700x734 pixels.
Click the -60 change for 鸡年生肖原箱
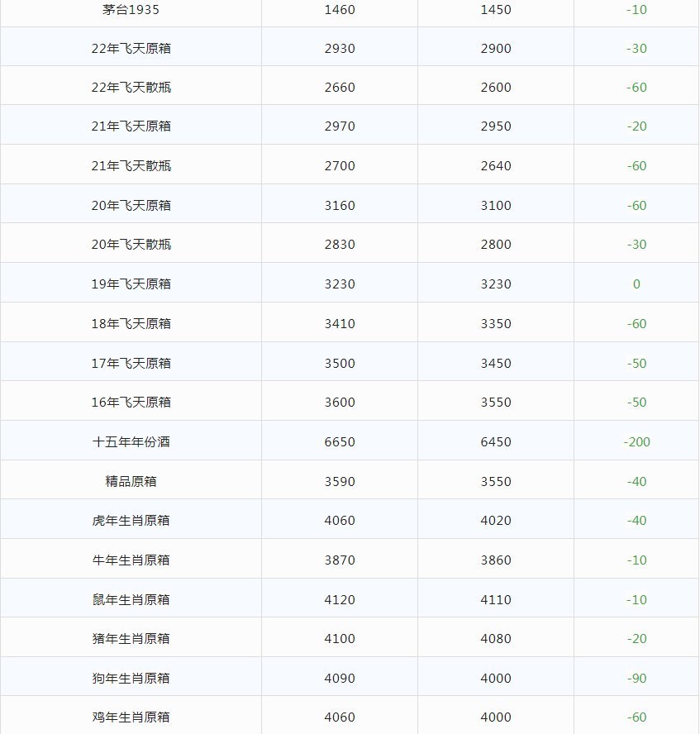(x=637, y=717)
